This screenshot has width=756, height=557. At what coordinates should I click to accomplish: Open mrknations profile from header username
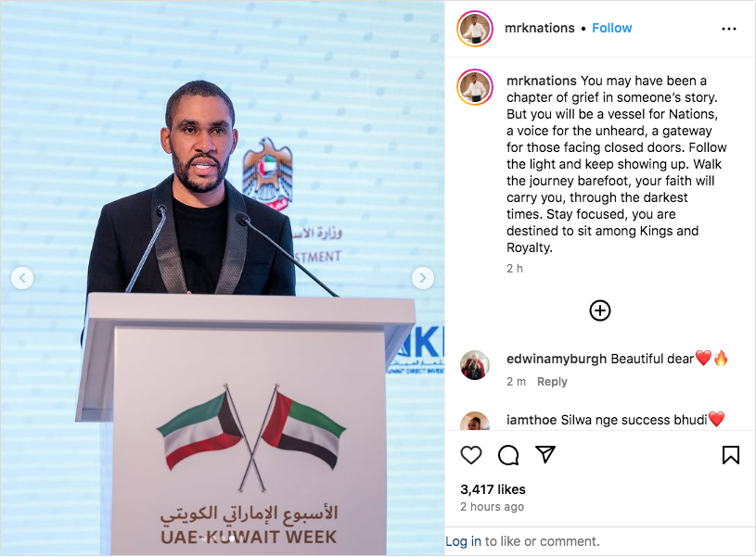(x=540, y=28)
